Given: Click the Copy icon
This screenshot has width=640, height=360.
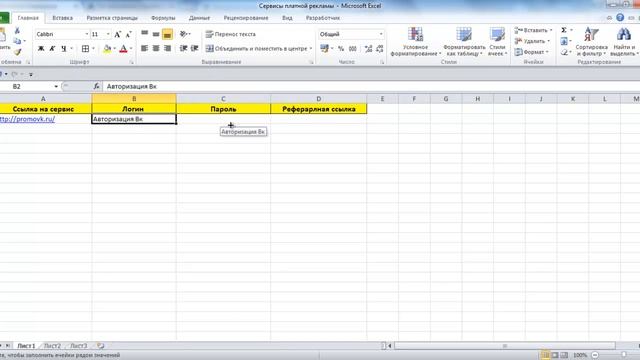Looking at the screenshot, I should [17, 41].
